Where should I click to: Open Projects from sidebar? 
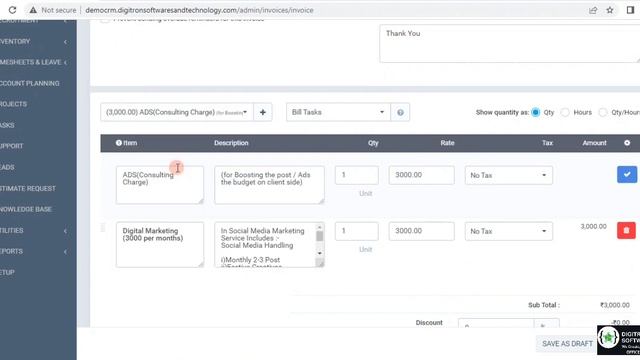(13, 104)
